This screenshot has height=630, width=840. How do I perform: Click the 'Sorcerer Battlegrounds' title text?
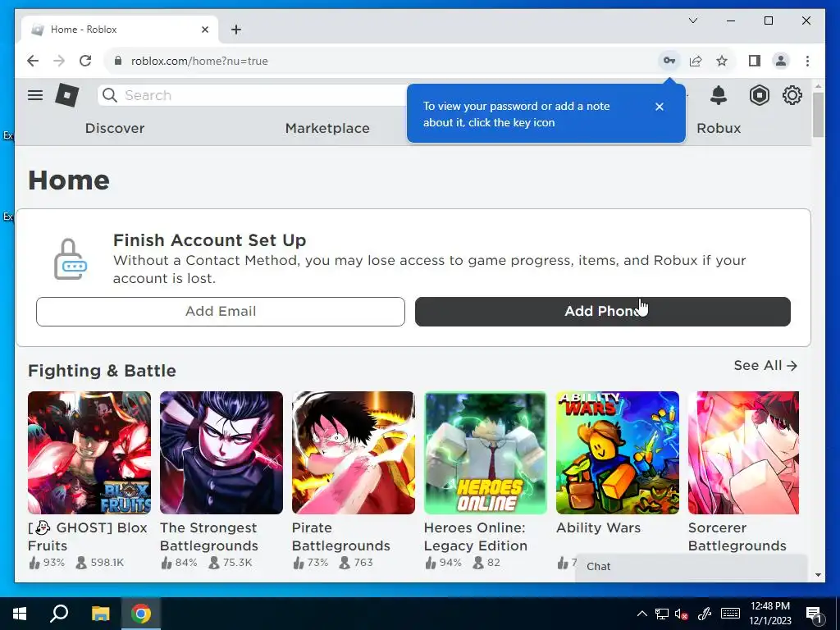737,536
